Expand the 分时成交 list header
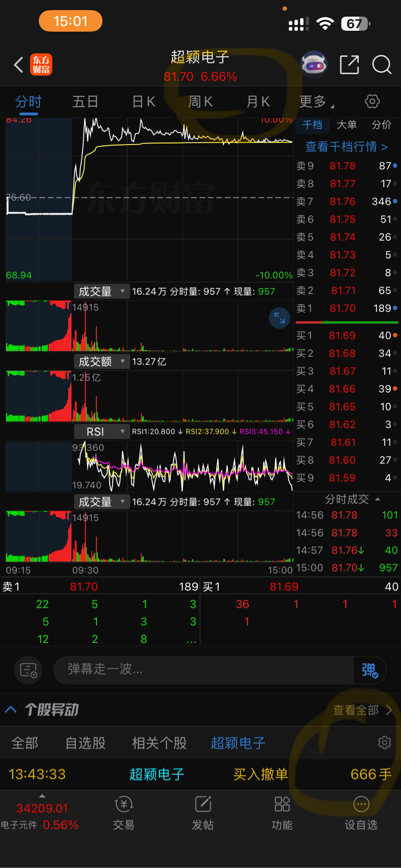The image size is (401, 868). coord(352,499)
